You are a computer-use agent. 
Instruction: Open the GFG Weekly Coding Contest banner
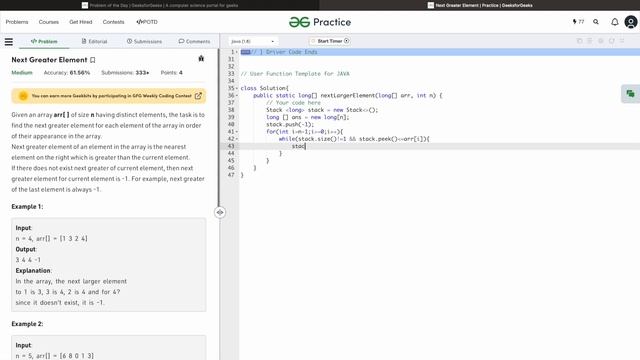pos(109,96)
